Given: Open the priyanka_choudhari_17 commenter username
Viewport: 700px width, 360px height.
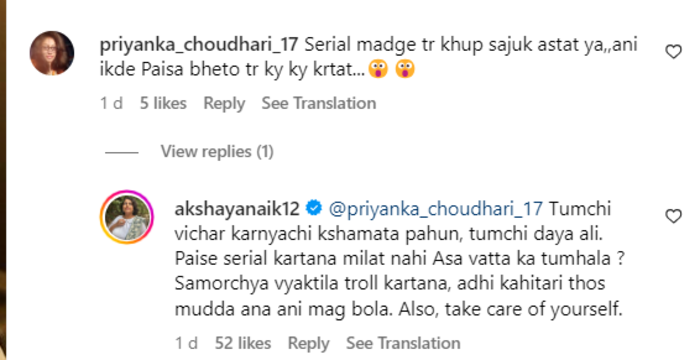Looking at the screenshot, I should [200, 46].
